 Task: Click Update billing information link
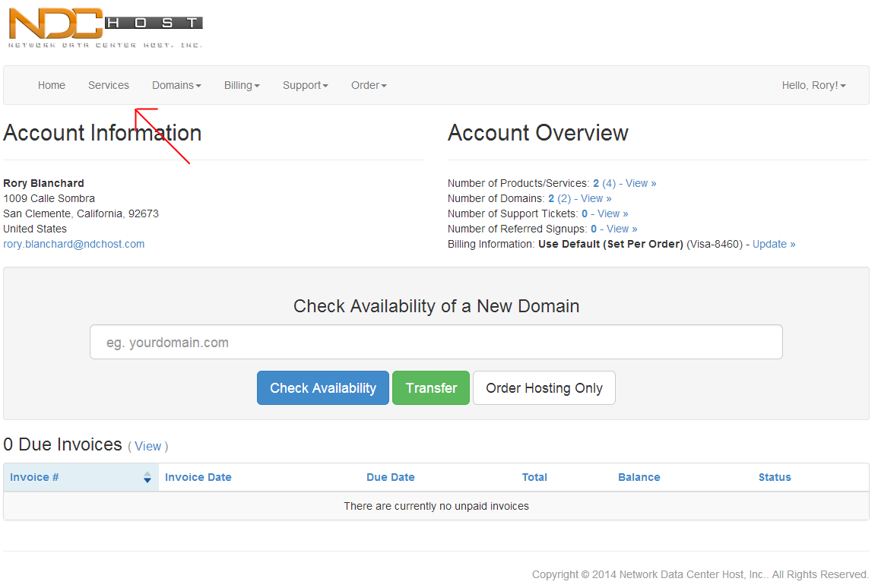pos(774,244)
